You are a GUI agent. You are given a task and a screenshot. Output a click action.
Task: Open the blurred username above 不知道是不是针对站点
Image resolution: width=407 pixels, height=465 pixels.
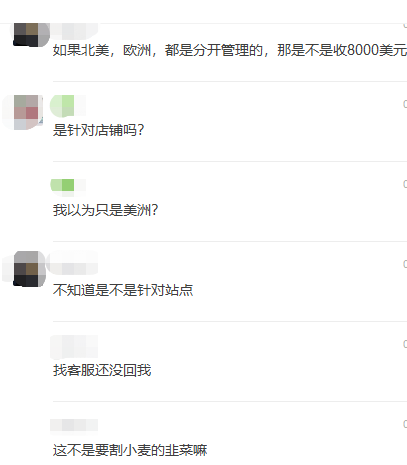pyautogui.click(x=72, y=263)
